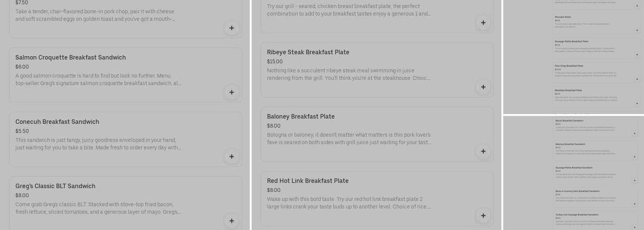The height and width of the screenshot is (230, 644).
Task: Add Sausage Pattie Breakfast Sandwich with plus
Action: (635, 180)
